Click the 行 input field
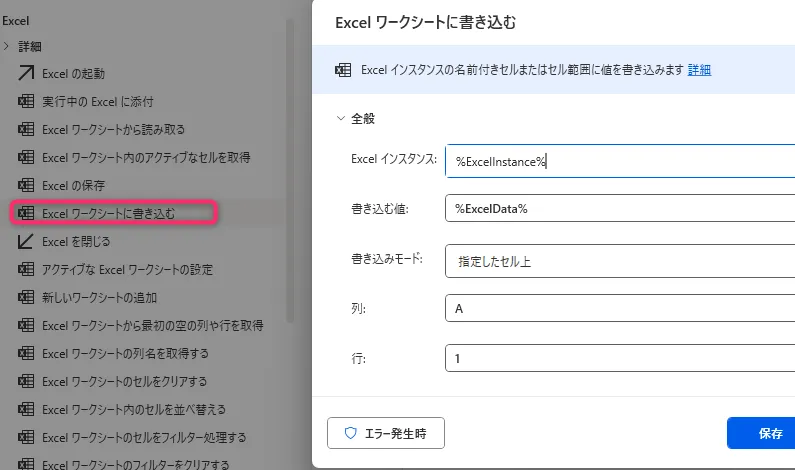Viewport: 795px width, 470px height. point(620,358)
